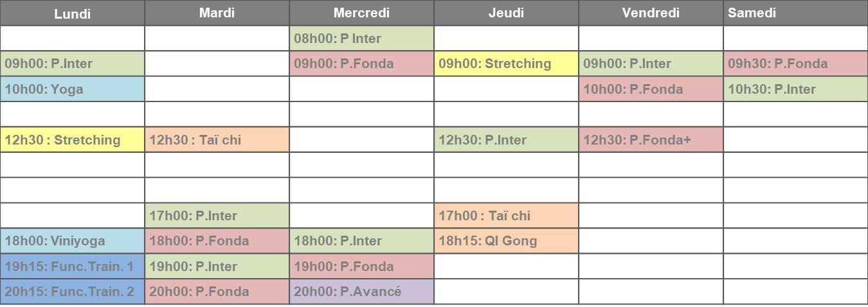Image resolution: width=868 pixels, height=307 pixels.
Task: Choose Mardi 12h30 Taï chi session
Action: (x=217, y=140)
